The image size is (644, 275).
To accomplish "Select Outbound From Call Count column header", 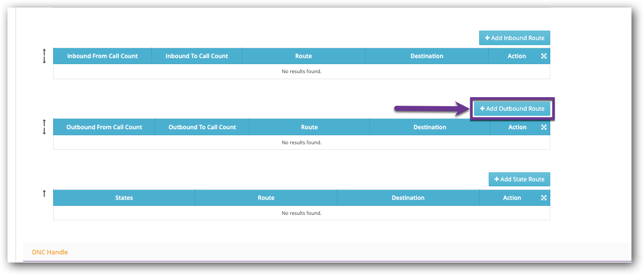I will click(x=104, y=127).
